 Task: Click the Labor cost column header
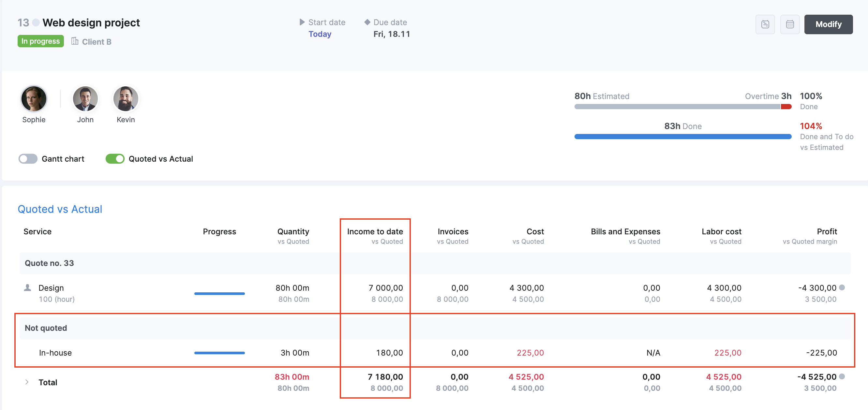721,231
